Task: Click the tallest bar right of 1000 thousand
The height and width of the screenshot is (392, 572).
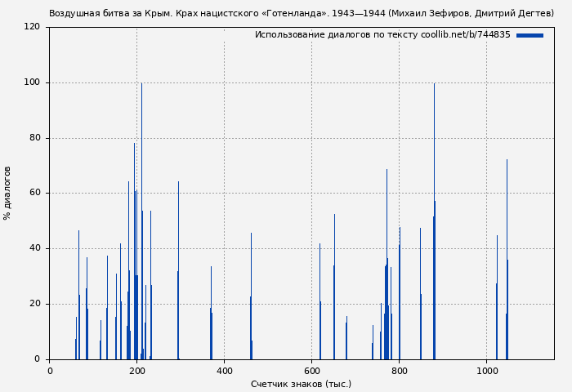Action: click(507, 259)
